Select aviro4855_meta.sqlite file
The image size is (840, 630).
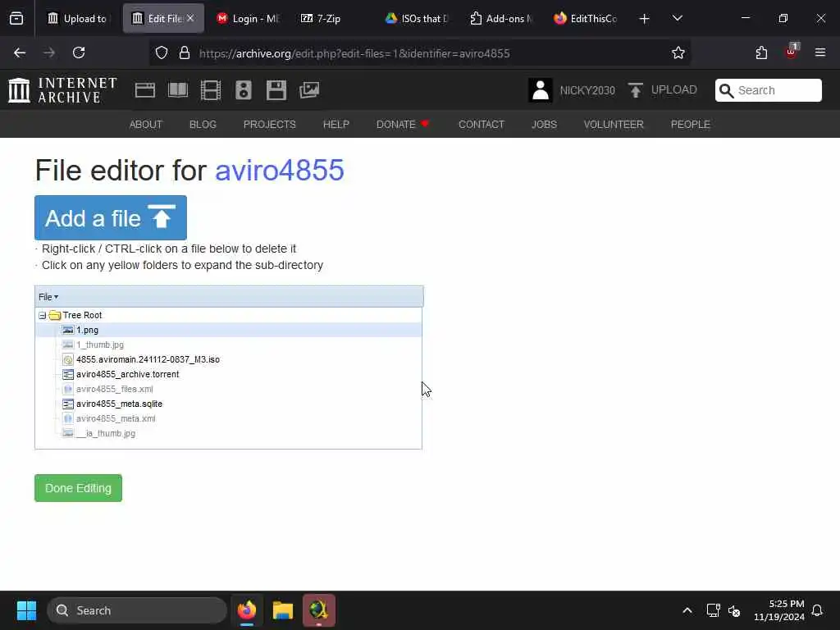pyautogui.click(x=119, y=404)
